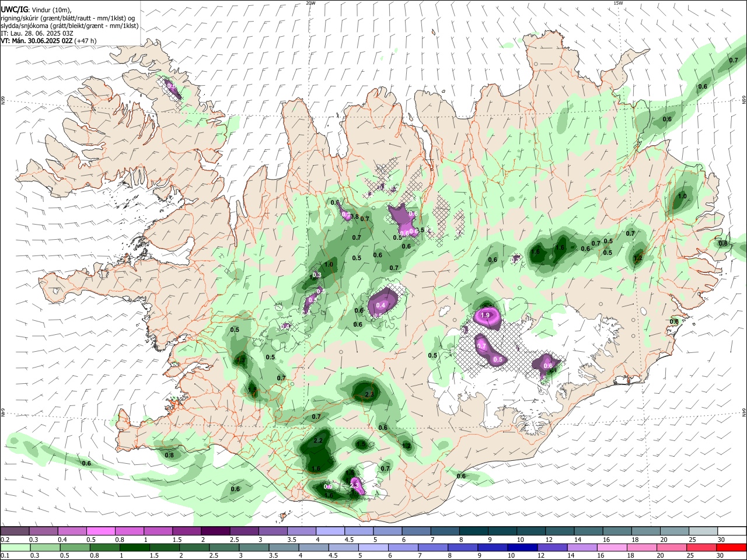This screenshot has height=560, width=747.
Task: Choose the lower-row green swatch starting at 0.8
Action: pyautogui.click(x=104, y=548)
